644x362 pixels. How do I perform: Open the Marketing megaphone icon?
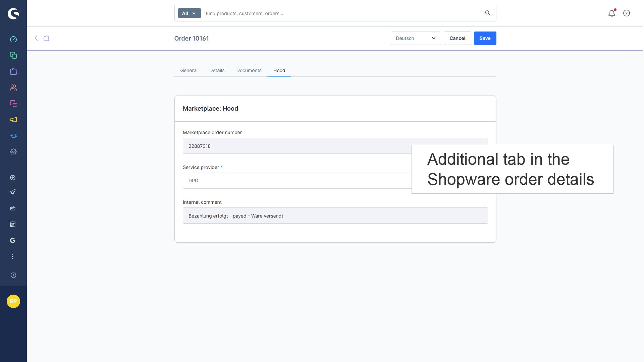tap(13, 120)
